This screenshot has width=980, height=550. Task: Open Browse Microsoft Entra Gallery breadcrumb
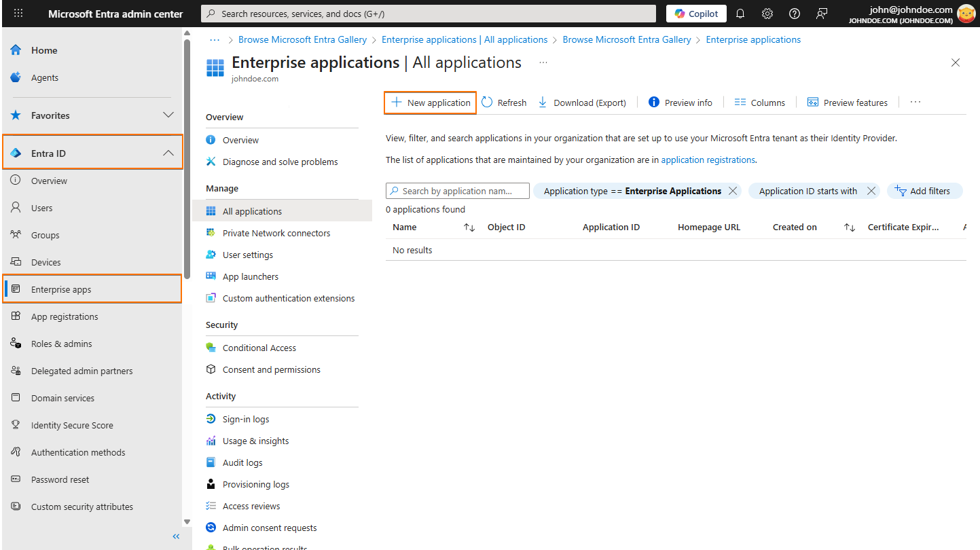click(302, 39)
